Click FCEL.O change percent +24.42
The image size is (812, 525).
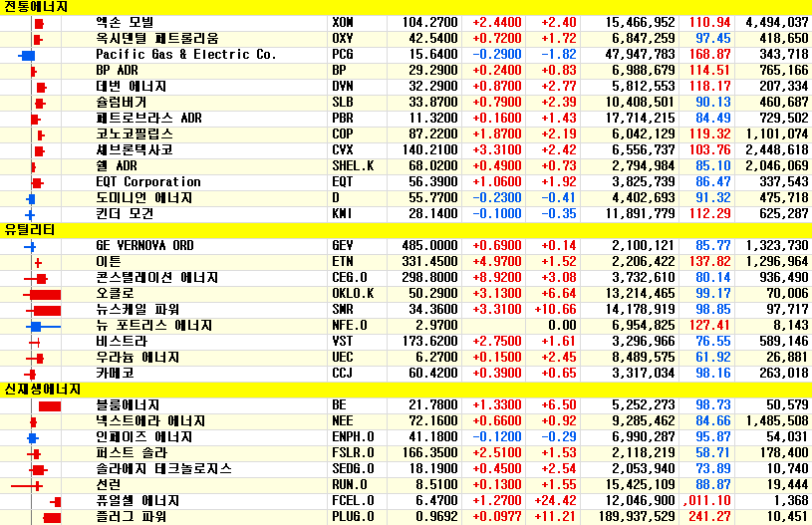pyautogui.click(x=555, y=501)
